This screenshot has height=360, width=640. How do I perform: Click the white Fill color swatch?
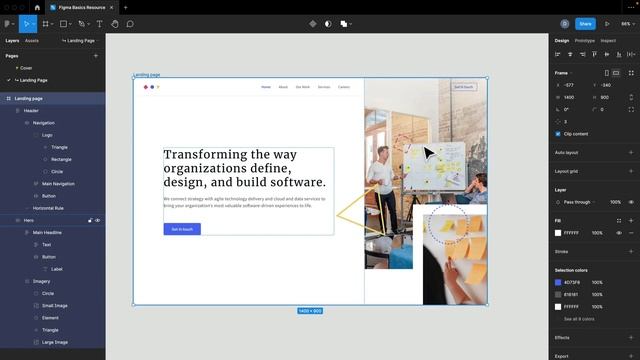(x=558, y=233)
